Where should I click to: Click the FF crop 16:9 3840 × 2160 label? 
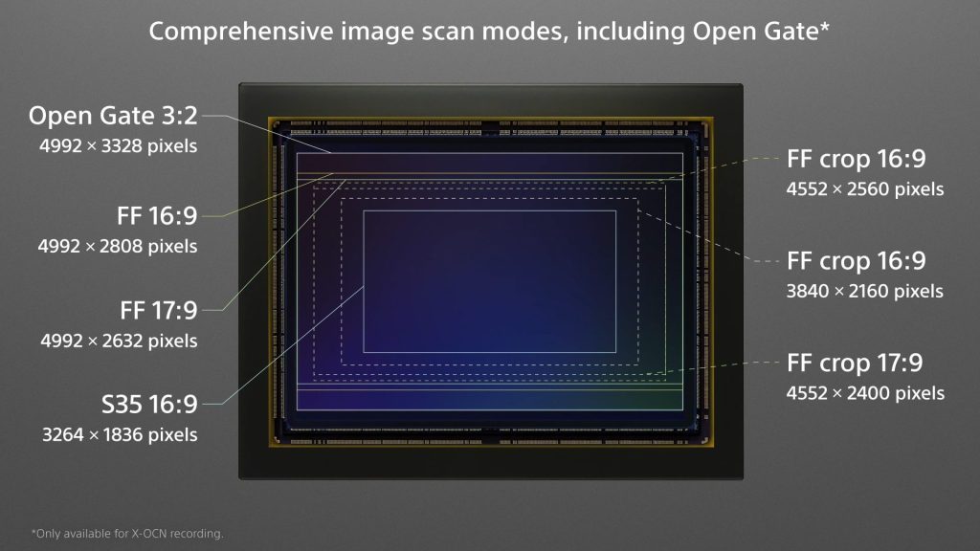(x=856, y=261)
